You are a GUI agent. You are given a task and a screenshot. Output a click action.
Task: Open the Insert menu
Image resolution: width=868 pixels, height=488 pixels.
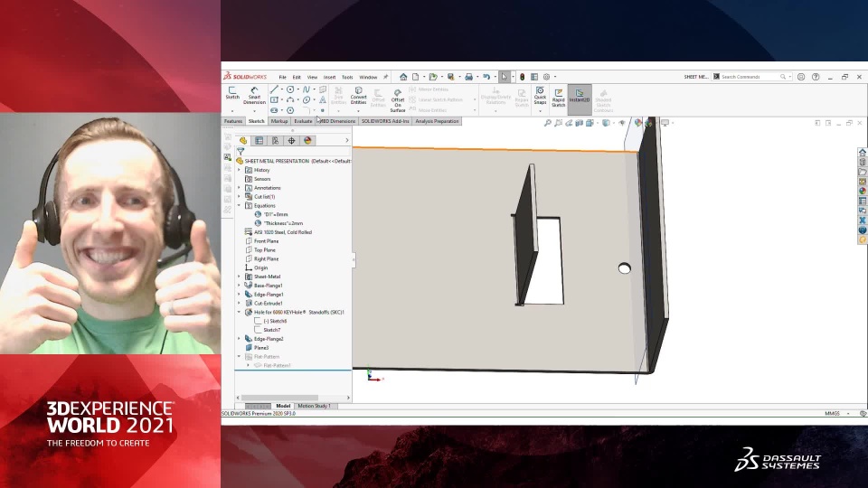(x=329, y=78)
